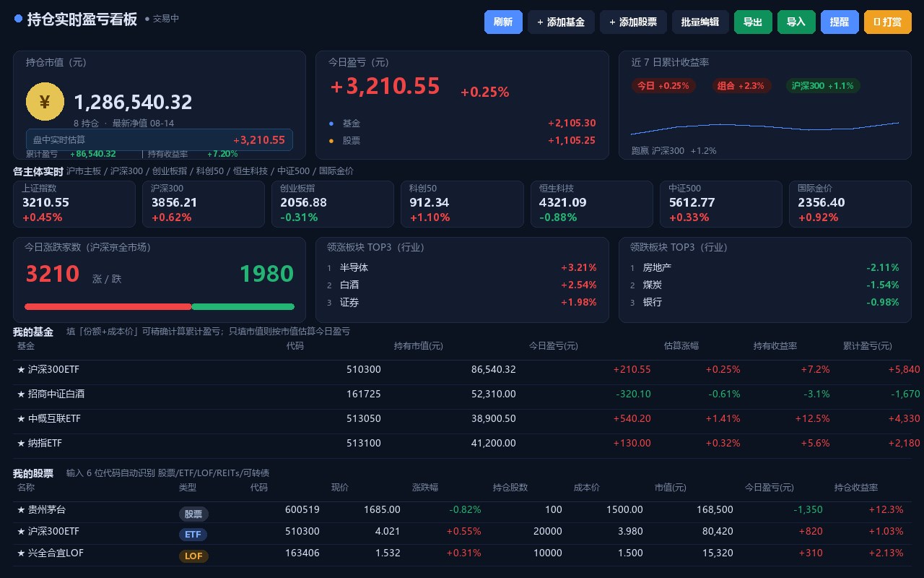The image size is (924, 578).
Task: Click the ETF type tag
Action: point(193,535)
